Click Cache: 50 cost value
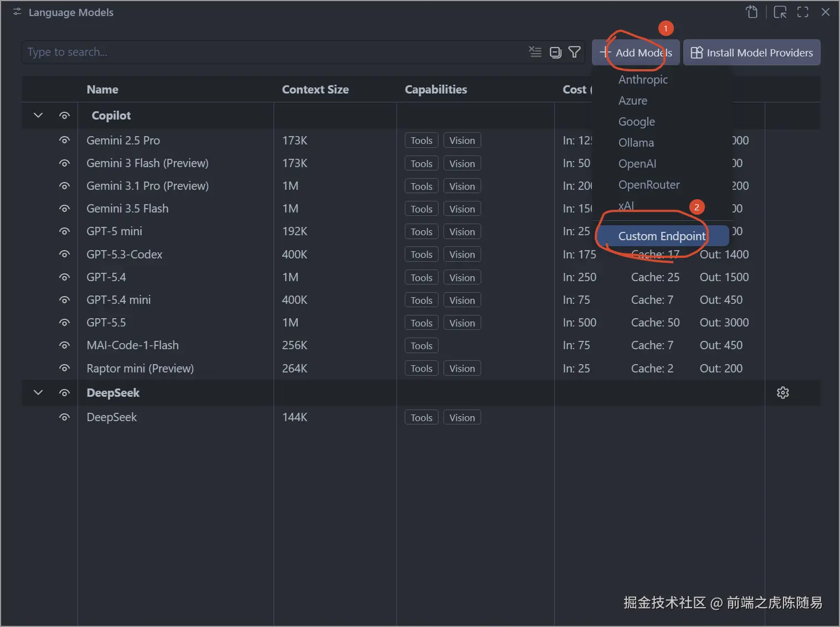This screenshot has height=627, width=840. [655, 323]
